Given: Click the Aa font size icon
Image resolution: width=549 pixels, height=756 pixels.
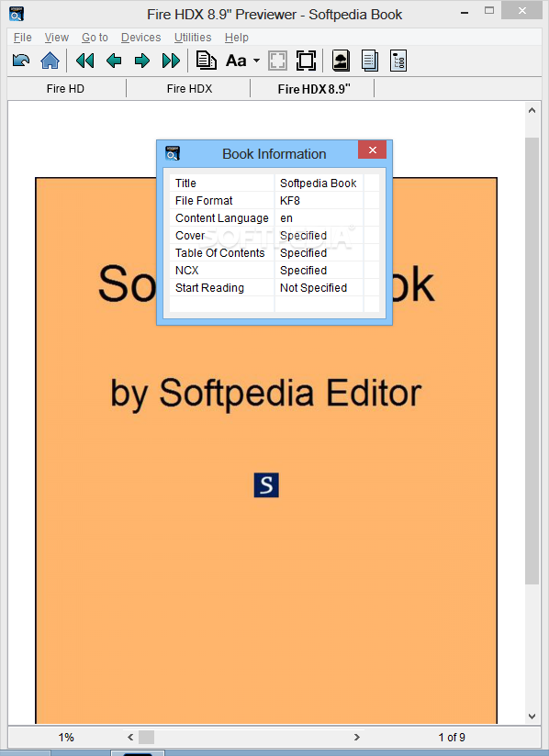Looking at the screenshot, I should 236,61.
